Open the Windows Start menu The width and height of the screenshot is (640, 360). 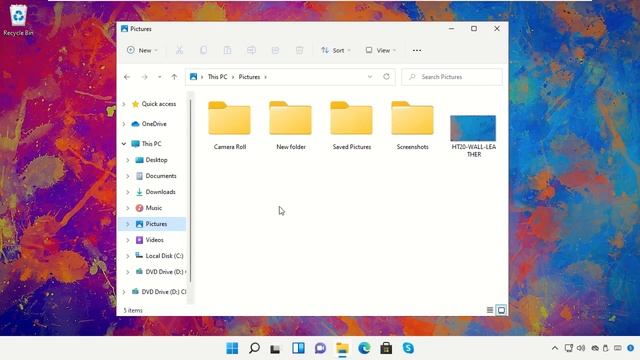pyautogui.click(x=232, y=348)
